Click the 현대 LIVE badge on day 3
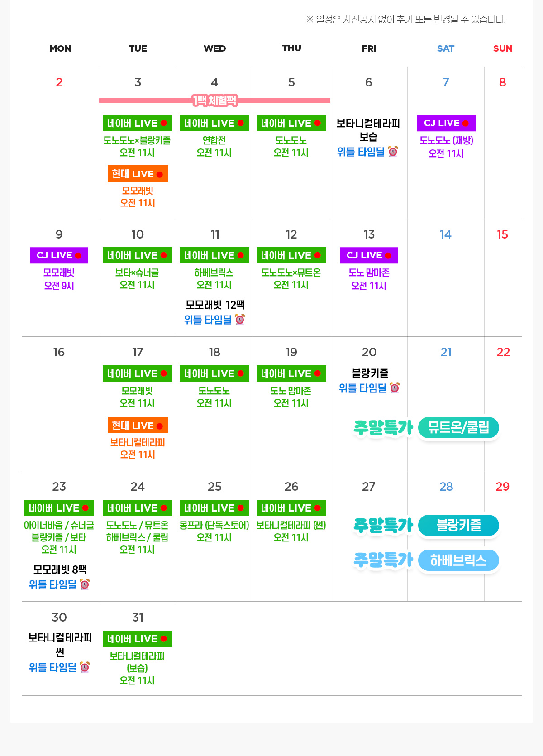The height and width of the screenshot is (756, 543). click(138, 174)
